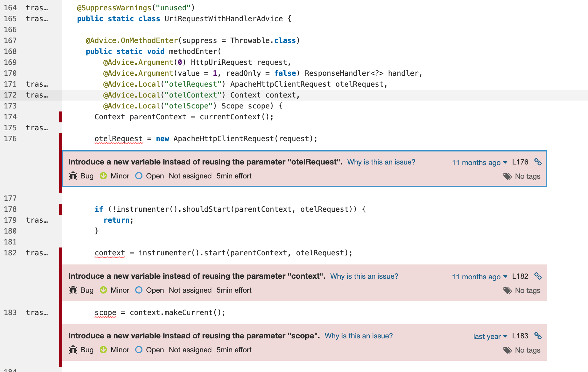Open '11 months ago' dropdown for L182 issue
The height and width of the screenshot is (372, 588).
coord(479,277)
